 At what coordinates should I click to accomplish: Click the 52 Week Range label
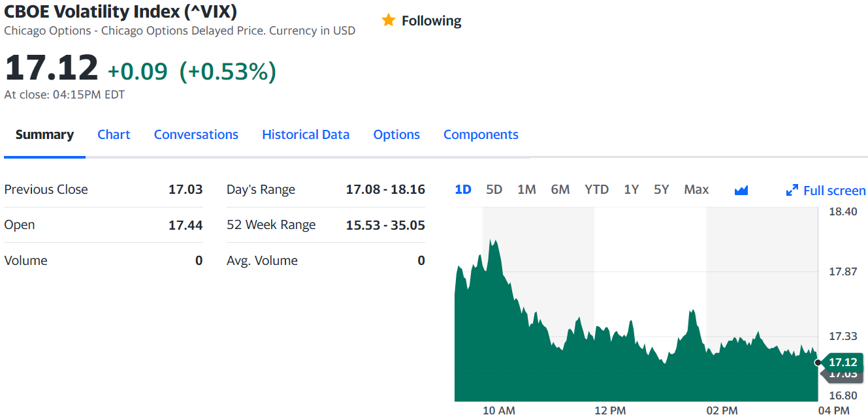[x=271, y=225]
